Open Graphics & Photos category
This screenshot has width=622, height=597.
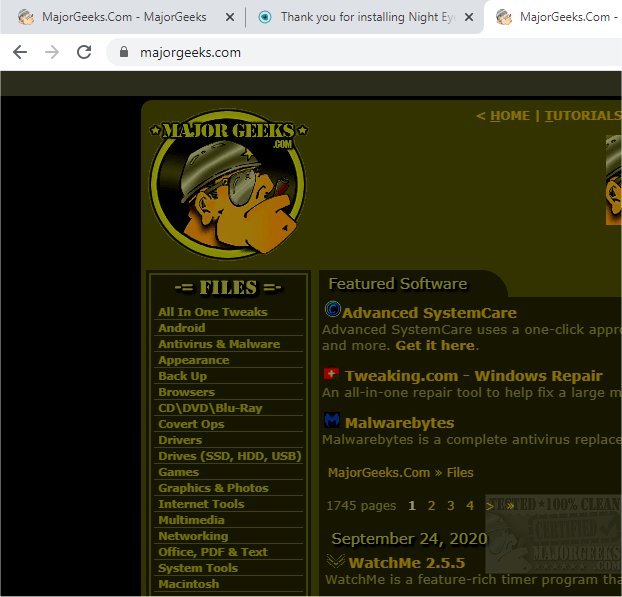point(213,488)
